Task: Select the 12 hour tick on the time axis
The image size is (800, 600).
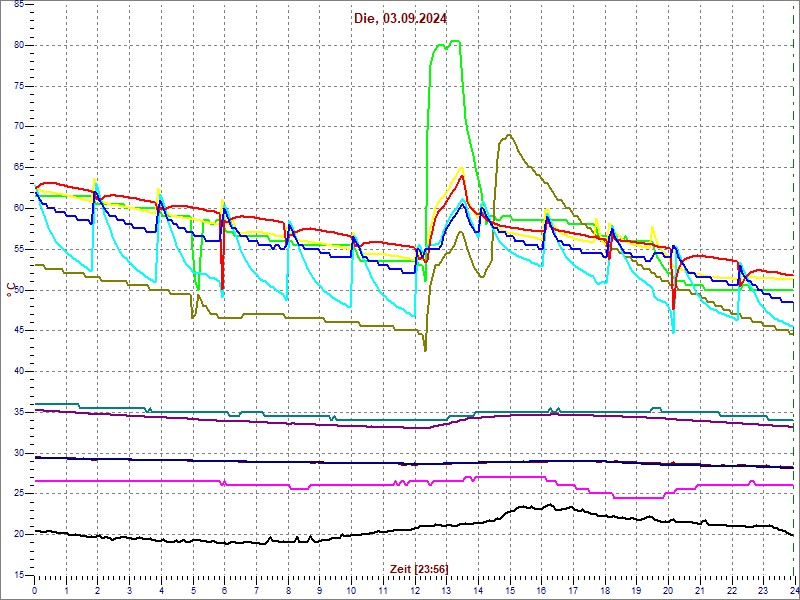Action: point(414,590)
